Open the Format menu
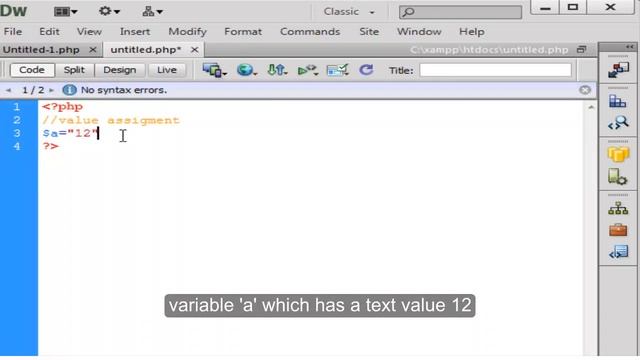Viewport: 640px width, 360px height. click(x=243, y=31)
